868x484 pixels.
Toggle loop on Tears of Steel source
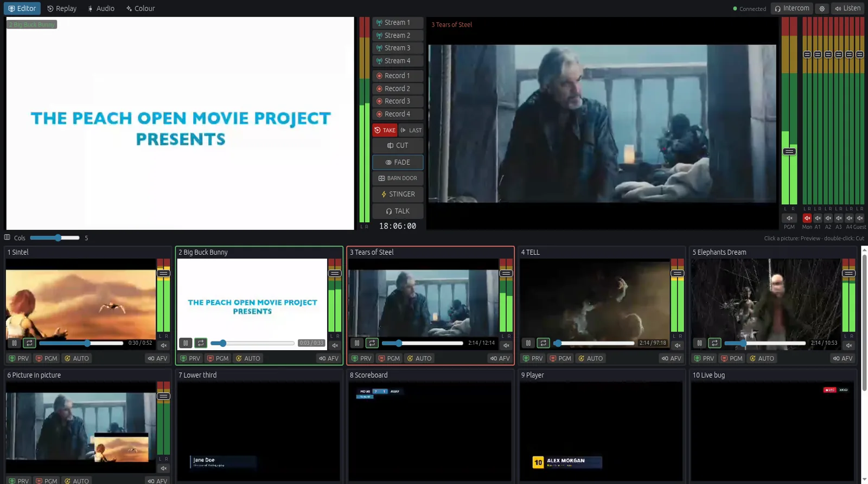372,343
